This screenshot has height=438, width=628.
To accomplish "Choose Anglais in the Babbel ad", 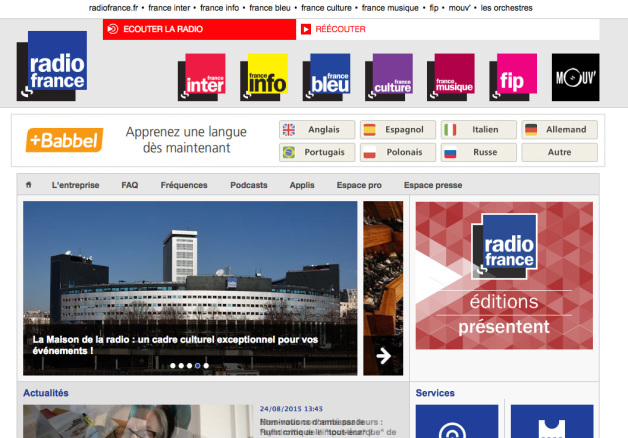I will pyautogui.click(x=317, y=130).
